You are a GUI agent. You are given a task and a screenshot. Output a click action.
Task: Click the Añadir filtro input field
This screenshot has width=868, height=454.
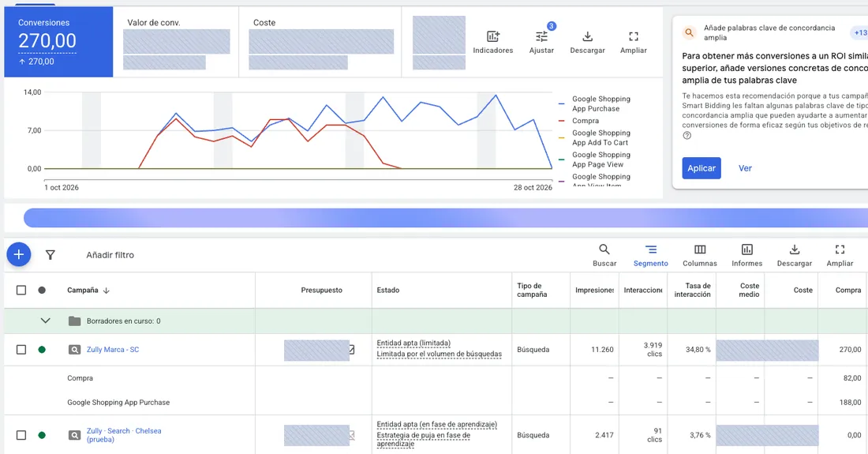click(110, 255)
